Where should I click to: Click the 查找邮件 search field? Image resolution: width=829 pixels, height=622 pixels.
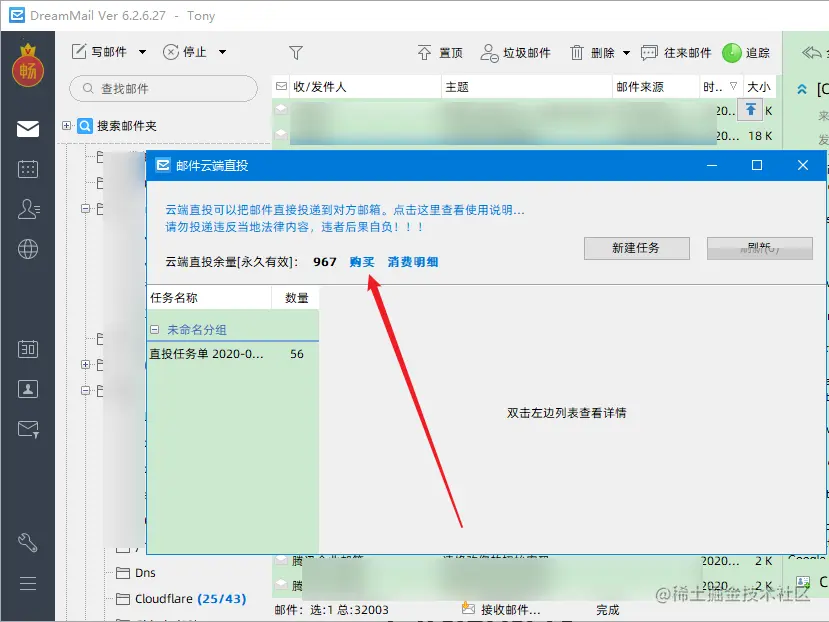(x=163, y=88)
